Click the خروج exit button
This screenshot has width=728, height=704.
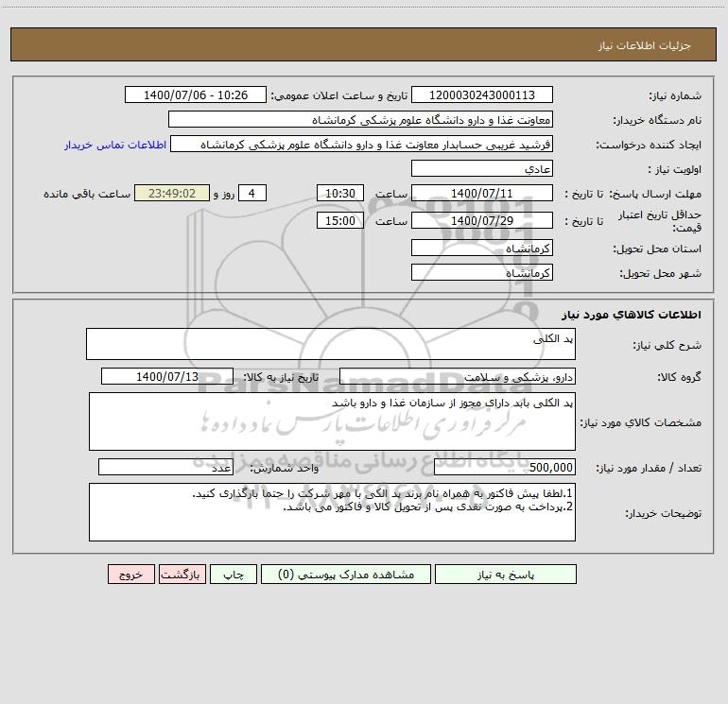[130, 574]
